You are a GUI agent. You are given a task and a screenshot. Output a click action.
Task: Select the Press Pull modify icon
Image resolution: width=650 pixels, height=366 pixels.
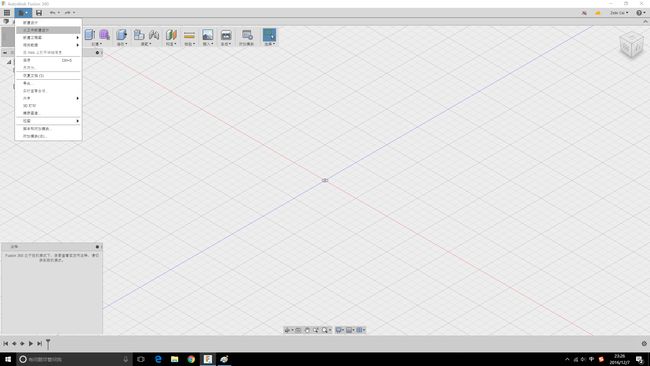121,35
